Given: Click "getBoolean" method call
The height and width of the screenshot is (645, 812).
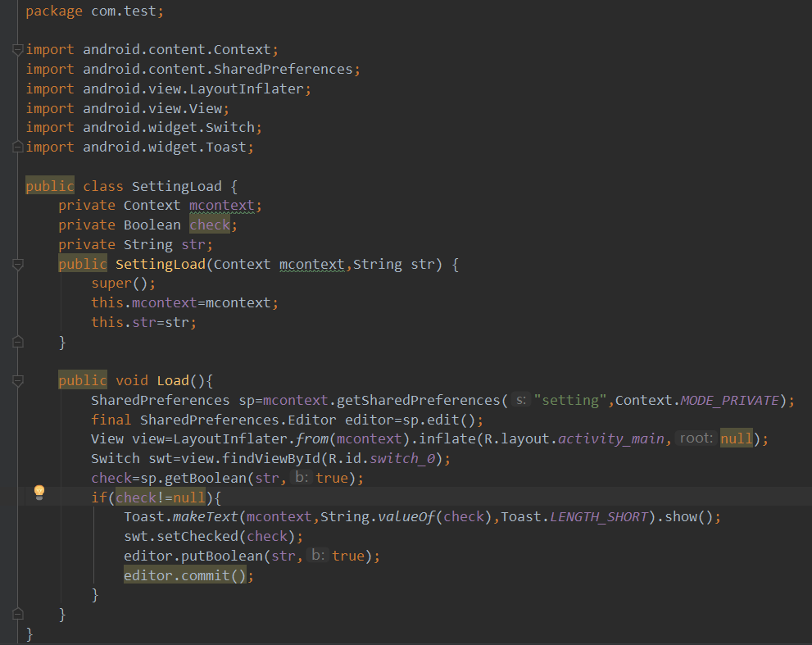Looking at the screenshot, I should pyautogui.click(x=206, y=478).
